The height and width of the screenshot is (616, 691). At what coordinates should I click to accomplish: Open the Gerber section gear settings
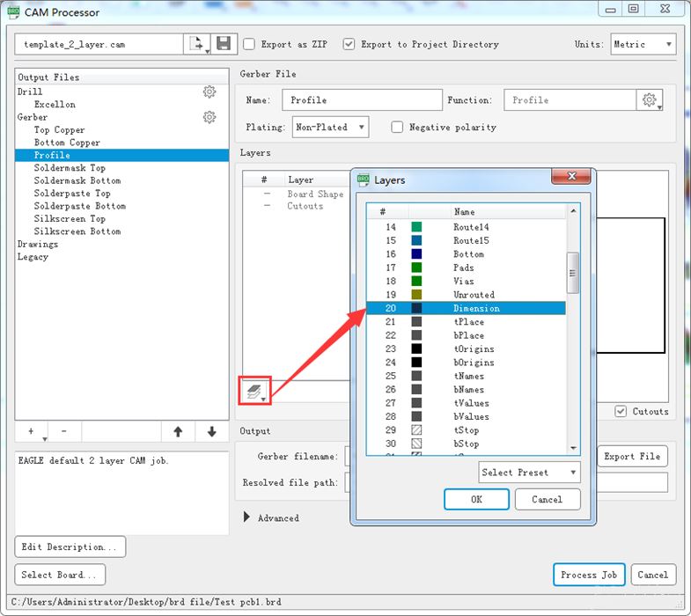(x=210, y=117)
